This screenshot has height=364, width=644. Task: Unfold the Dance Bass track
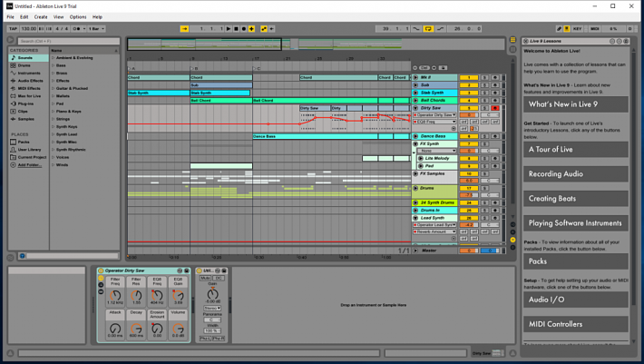pos(415,136)
